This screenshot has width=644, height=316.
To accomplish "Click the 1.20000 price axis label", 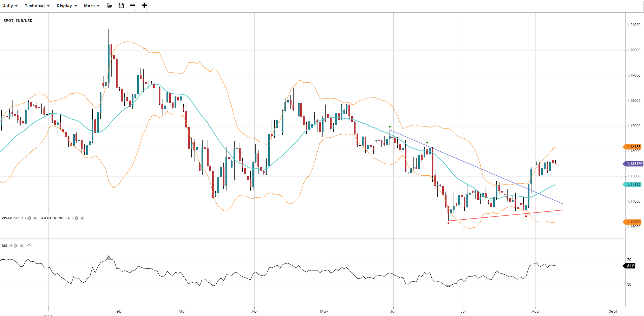I will tap(634, 50).
